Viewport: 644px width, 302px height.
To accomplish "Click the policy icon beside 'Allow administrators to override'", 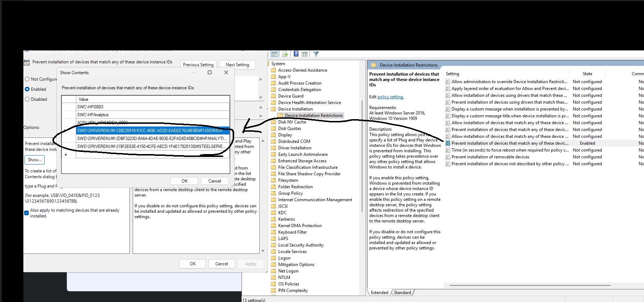I will [448, 82].
